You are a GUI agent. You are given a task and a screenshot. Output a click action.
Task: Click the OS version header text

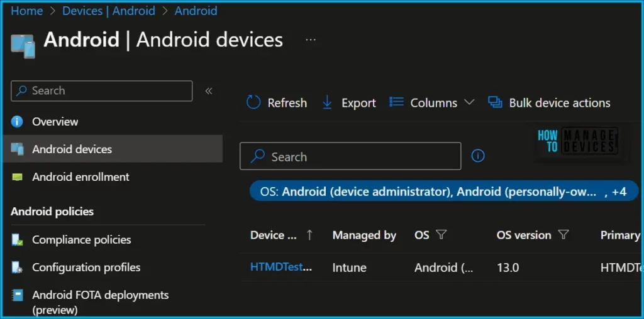(524, 235)
